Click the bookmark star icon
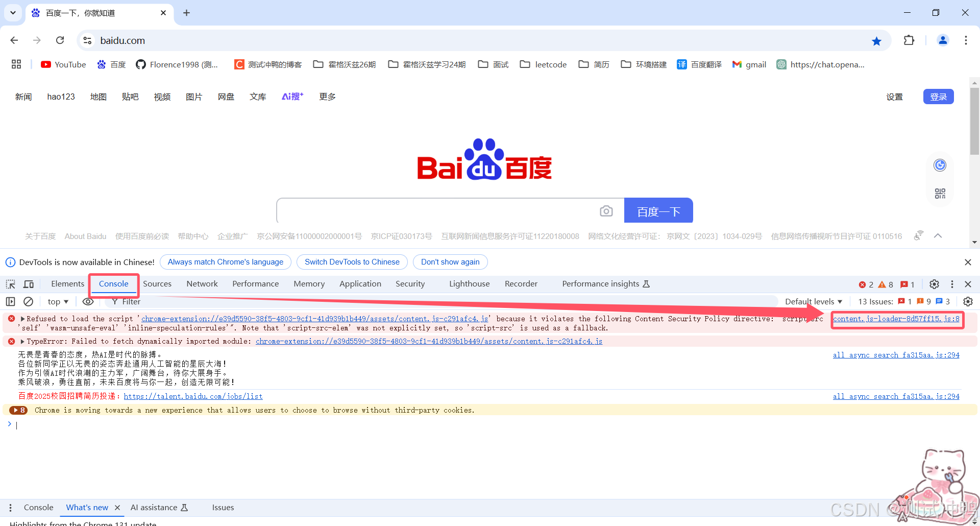 point(876,41)
